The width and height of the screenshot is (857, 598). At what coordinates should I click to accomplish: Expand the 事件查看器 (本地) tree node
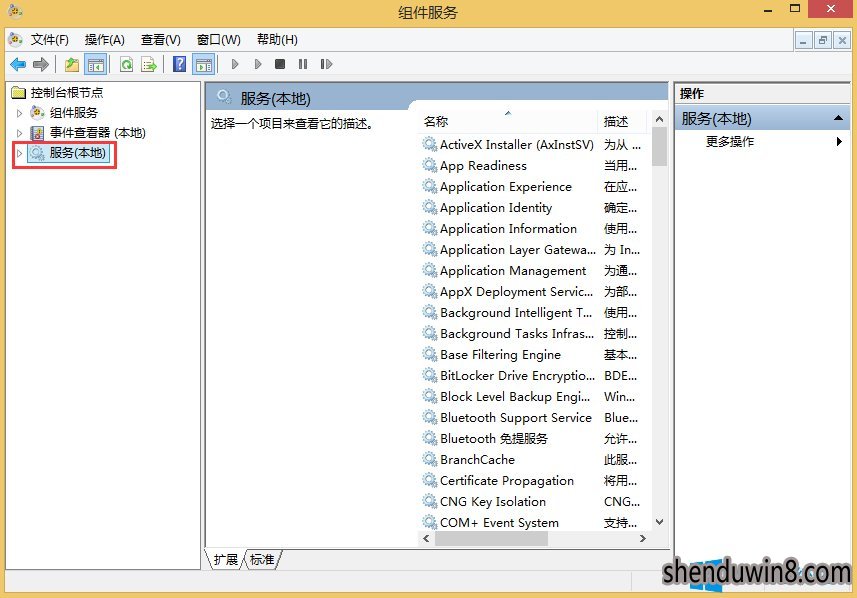(20, 133)
